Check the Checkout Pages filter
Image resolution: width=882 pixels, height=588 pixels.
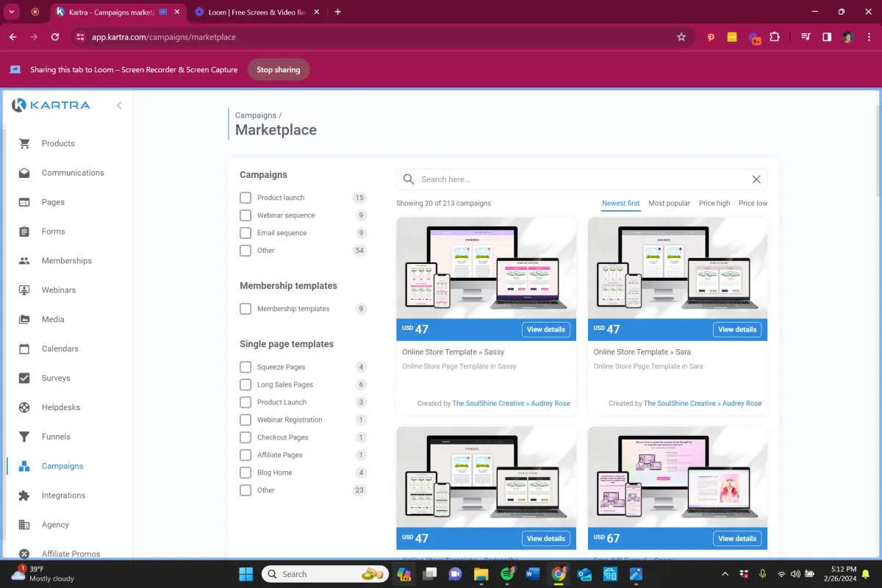tap(245, 437)
